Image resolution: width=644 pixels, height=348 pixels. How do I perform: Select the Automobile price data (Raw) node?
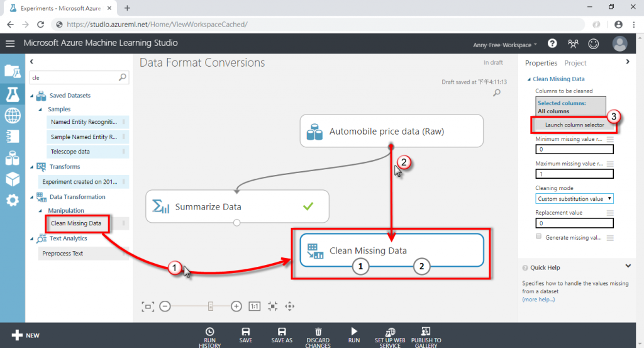(391, 131)
